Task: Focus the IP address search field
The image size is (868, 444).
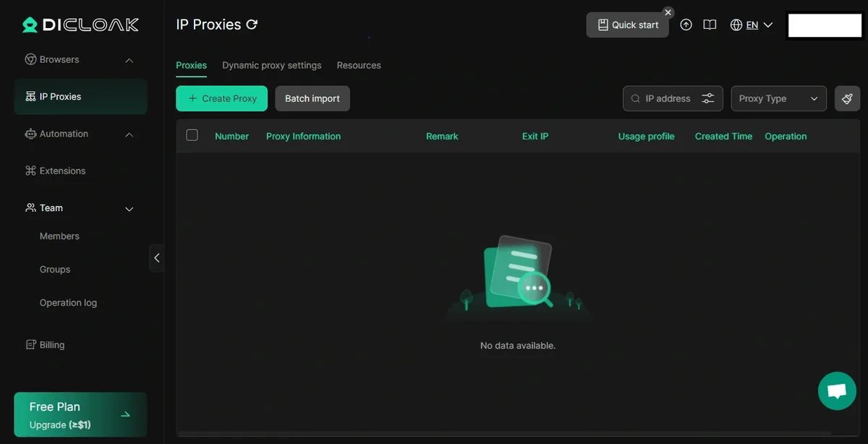Action: click(673, 98)
